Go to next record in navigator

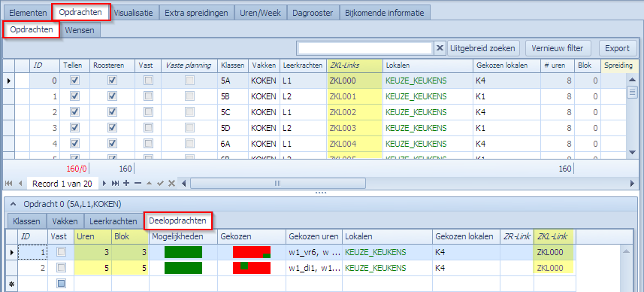pyautogui.click(x=104, y=183)
